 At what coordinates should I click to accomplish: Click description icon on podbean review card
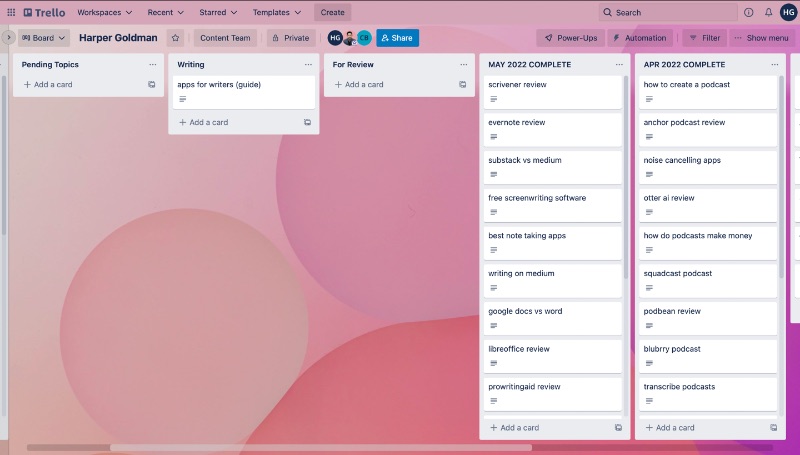coord(649,325)
